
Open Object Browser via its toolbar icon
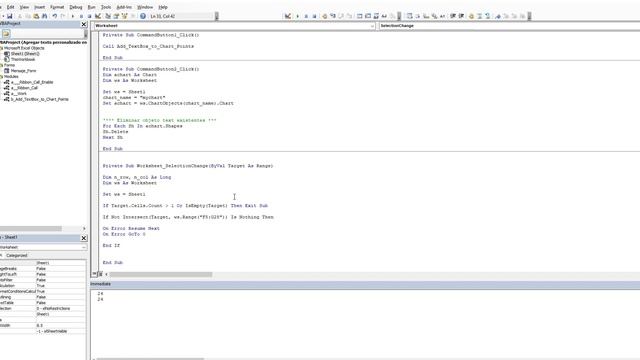(124, 16)
